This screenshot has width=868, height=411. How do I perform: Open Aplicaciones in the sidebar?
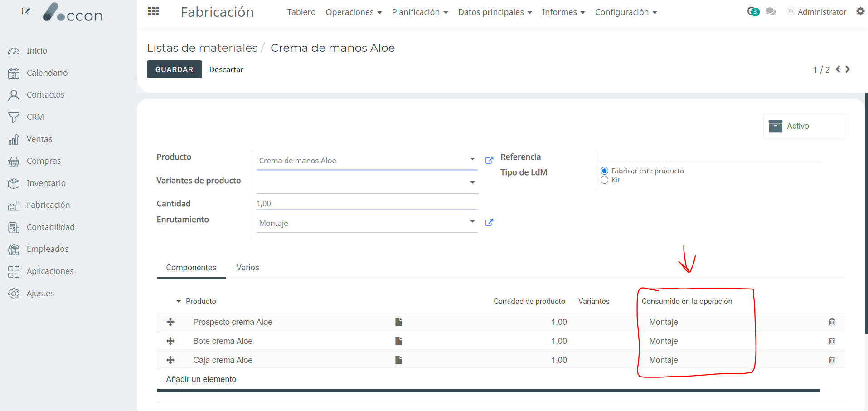(50, 271)
